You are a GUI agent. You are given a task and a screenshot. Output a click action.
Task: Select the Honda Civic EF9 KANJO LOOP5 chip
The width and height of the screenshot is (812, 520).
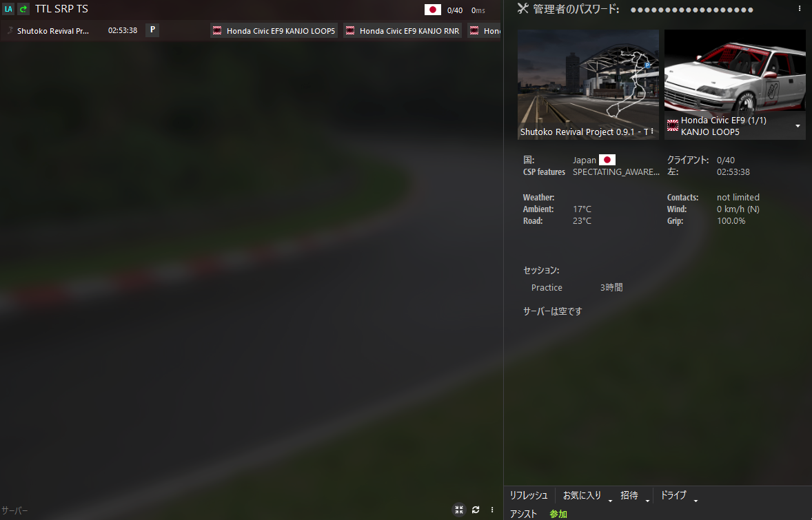pyautogui.click(x=274, y=30)
